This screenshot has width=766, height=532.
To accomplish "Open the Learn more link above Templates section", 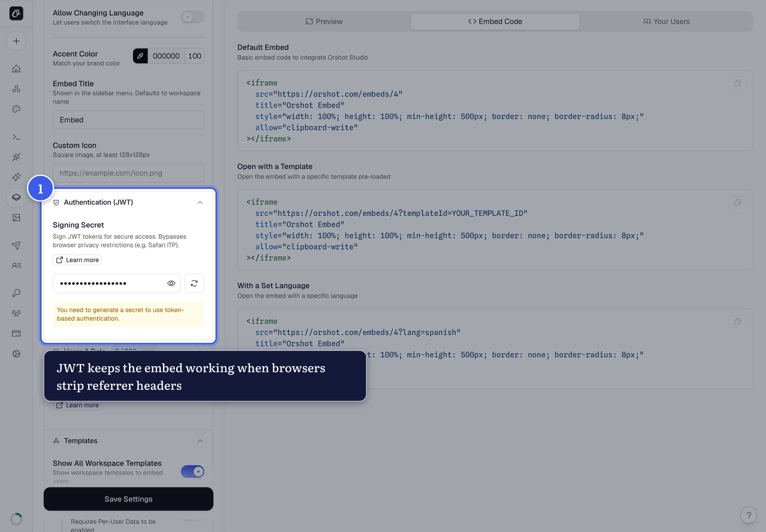I will [78, 405].
